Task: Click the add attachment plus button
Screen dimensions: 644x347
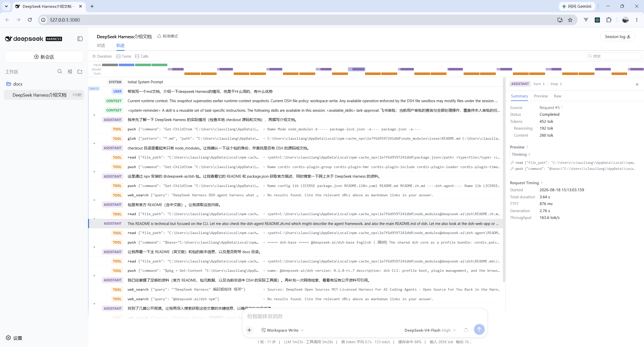Action: click(x=249, y=330)
